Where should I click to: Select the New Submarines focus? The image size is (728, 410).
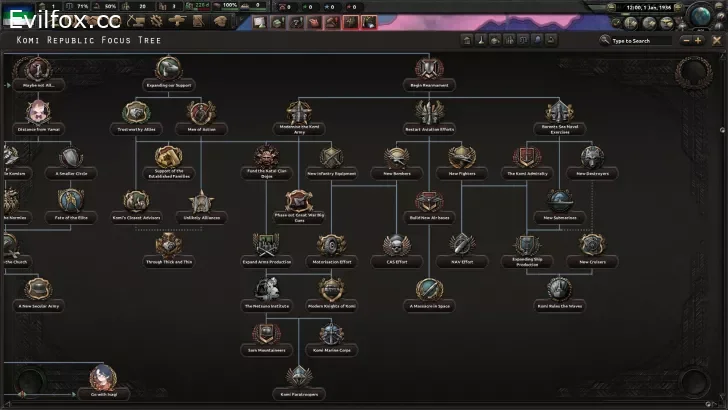(560, 201)
